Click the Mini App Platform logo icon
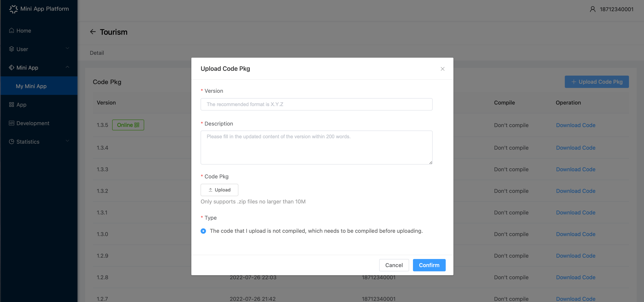644x302 pixels. [13, 9]
